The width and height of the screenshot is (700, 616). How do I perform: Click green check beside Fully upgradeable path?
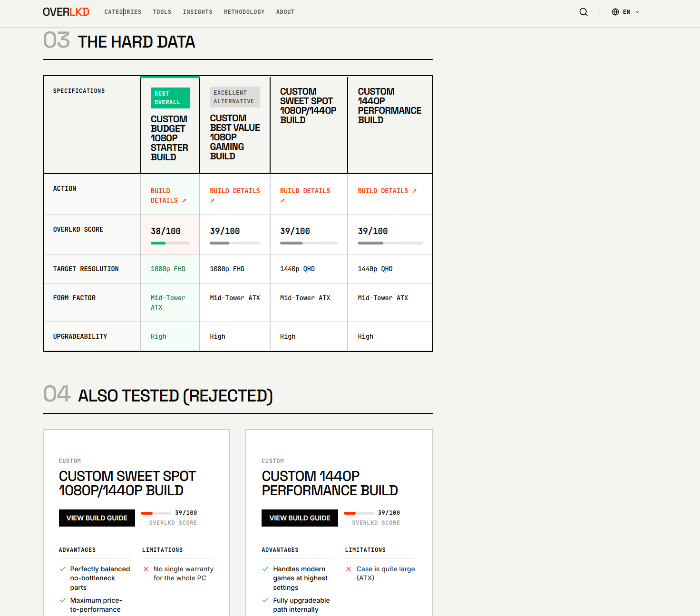pyautogui.click(x=265, y=600)
